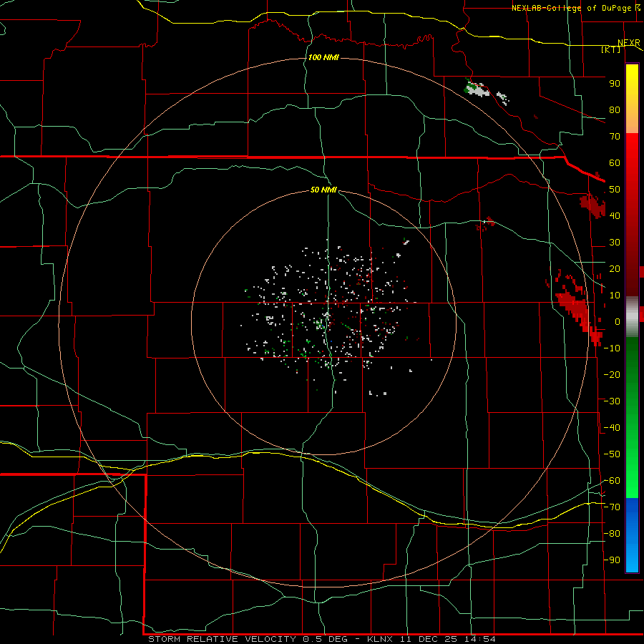The image size is (644, 644).
Task: Click the -50 scale value
Action: point(612,454)
